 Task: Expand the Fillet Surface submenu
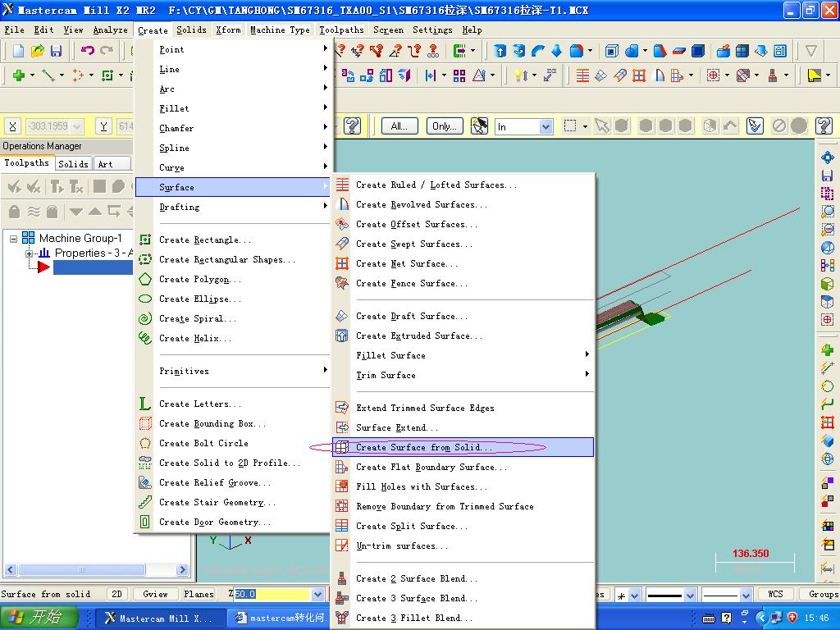point(463,356)
